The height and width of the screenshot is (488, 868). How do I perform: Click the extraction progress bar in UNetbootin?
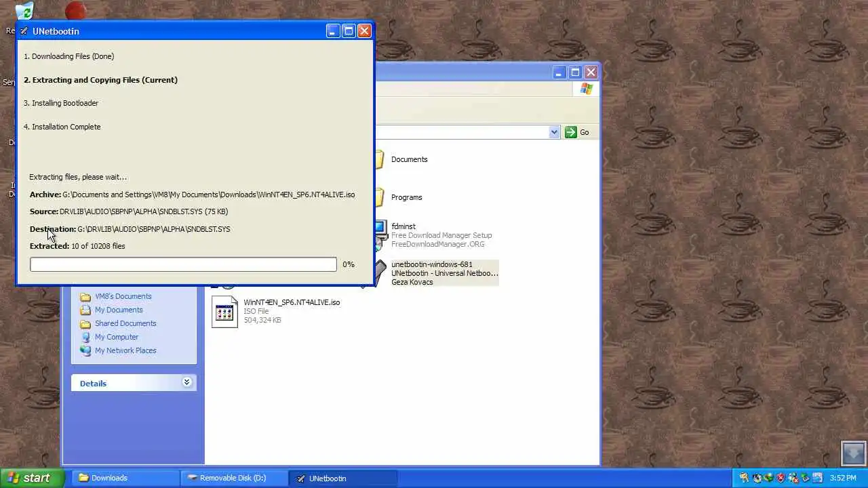coord(183,264)
